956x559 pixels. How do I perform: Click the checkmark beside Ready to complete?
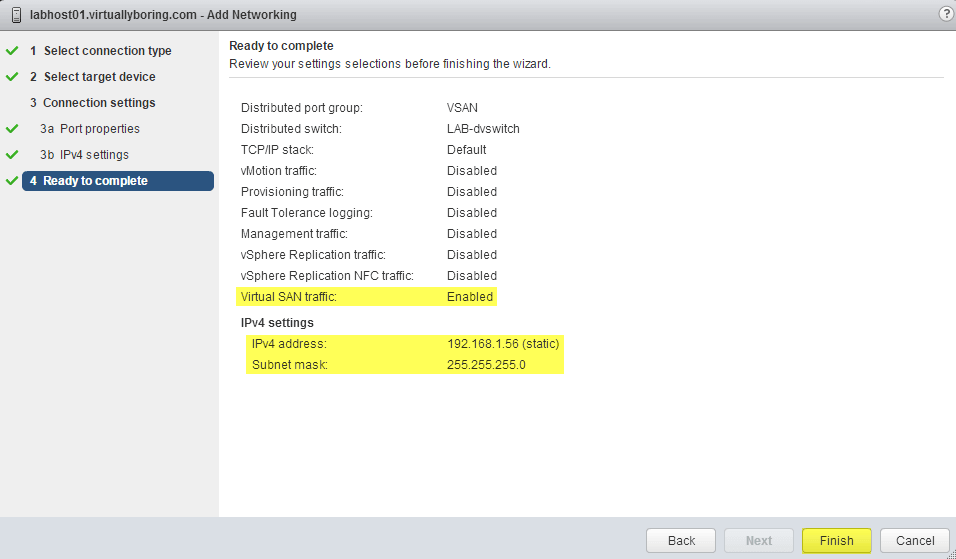click(12, 181)
